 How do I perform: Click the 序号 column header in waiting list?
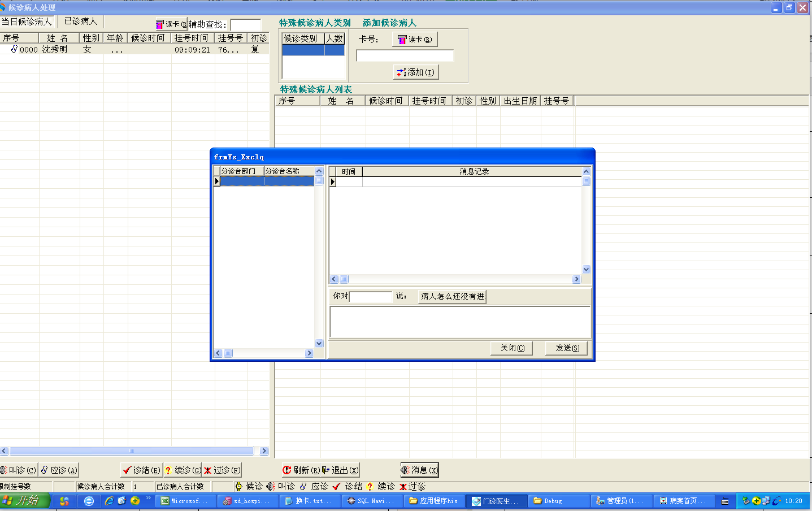(19, 38)
